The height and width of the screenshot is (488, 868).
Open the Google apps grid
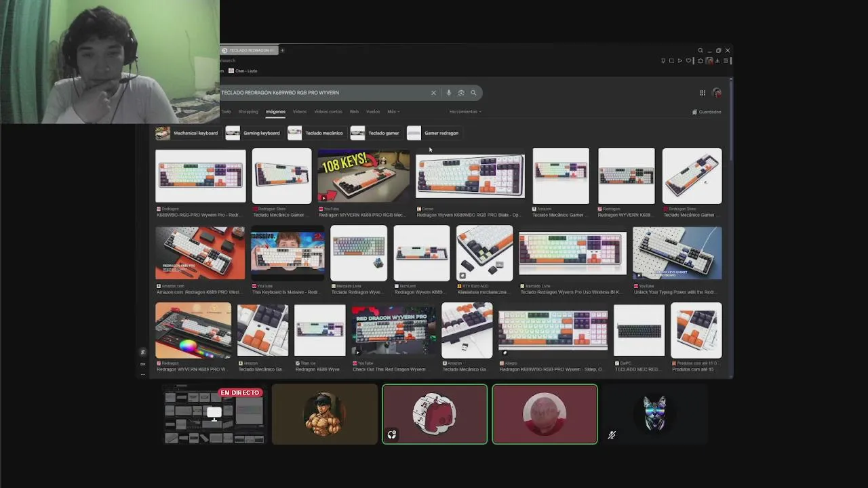[x=703, y=93]
